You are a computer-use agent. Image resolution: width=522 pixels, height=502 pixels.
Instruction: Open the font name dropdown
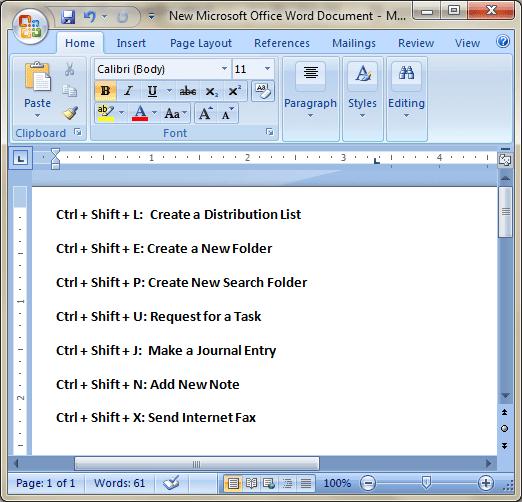[224, 69]
